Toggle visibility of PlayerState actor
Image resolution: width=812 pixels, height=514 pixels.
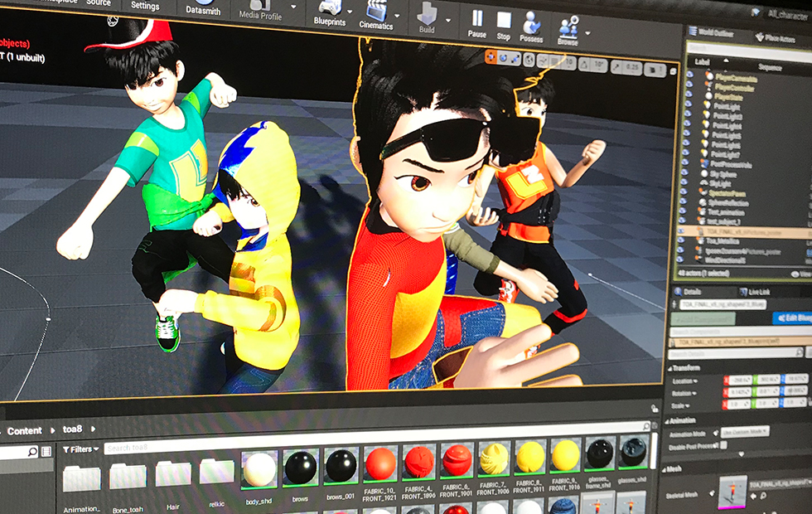689,94
